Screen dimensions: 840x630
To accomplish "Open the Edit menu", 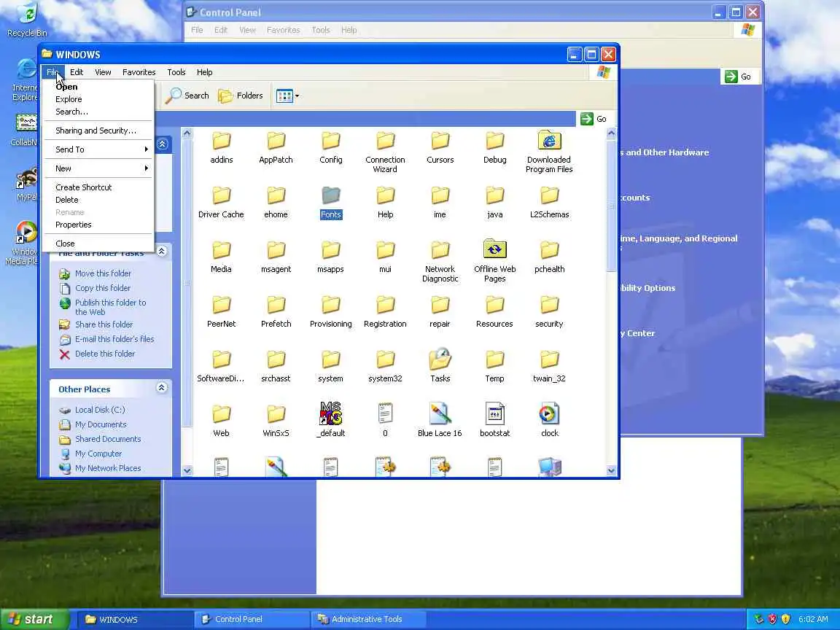I will pos(77,72).
